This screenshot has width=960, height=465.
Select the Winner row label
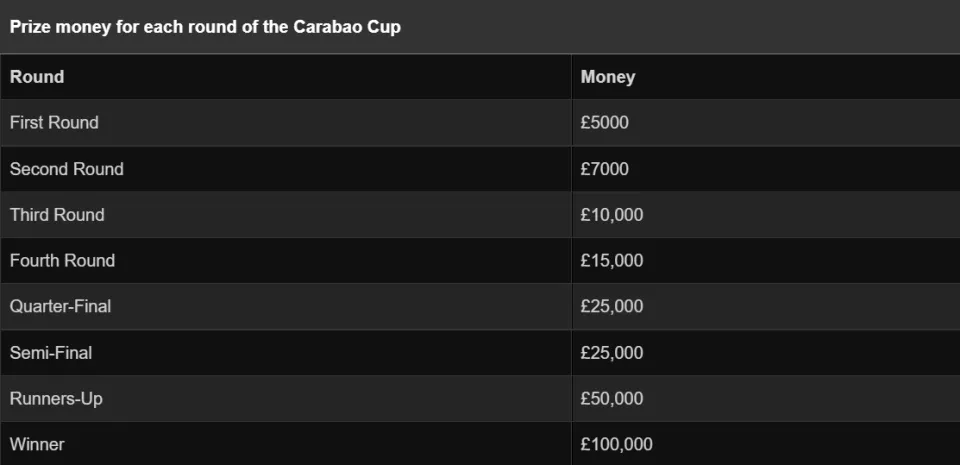(x=37, y=444)
